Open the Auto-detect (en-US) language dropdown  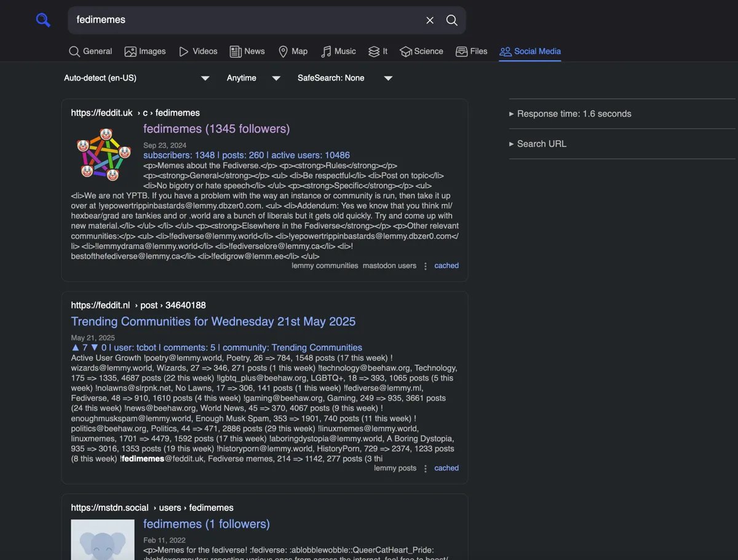click(x=137, y=78)
